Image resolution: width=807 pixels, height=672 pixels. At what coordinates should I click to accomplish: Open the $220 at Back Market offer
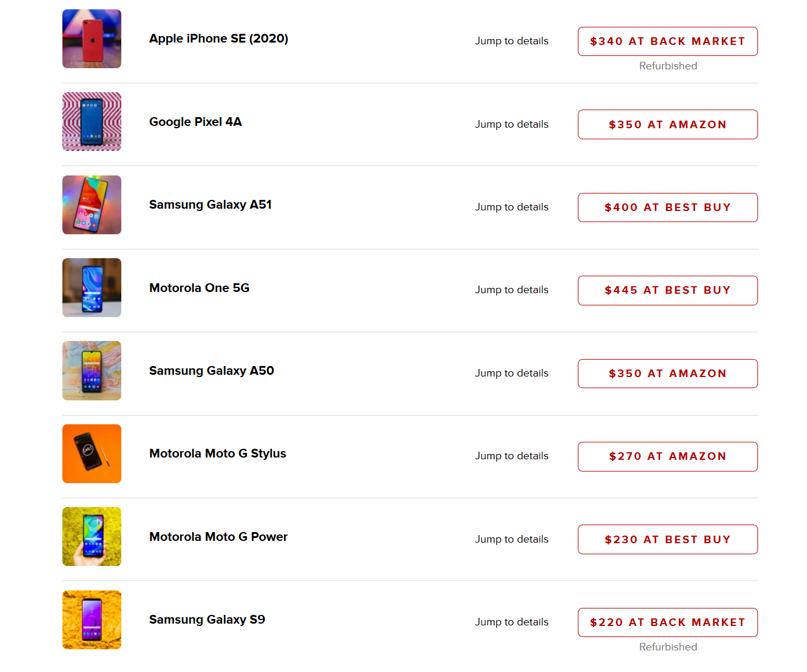[x=668, y=622]
